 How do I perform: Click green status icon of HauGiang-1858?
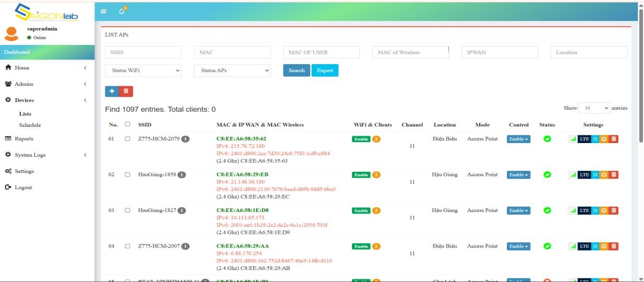(547, 174)
